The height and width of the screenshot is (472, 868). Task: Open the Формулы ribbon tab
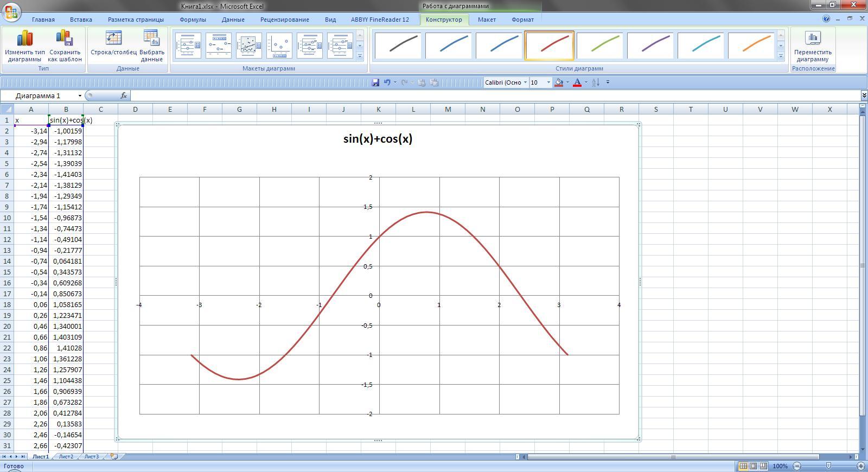193,20
